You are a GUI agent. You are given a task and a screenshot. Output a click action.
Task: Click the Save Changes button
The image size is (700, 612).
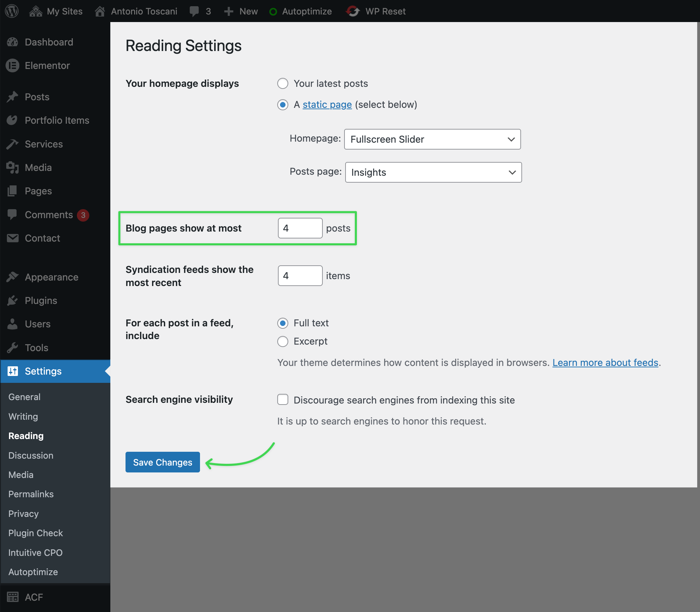coord(162,462)
